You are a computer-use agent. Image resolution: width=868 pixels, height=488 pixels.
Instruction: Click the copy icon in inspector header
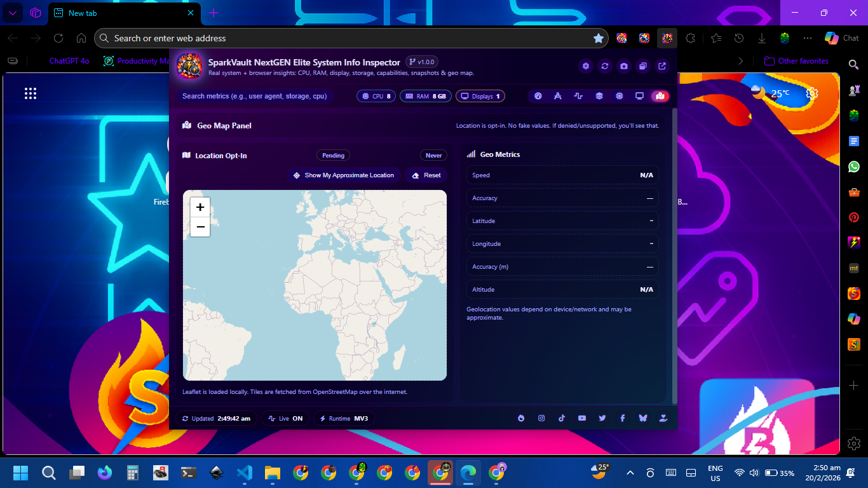(x=643, y=66)
